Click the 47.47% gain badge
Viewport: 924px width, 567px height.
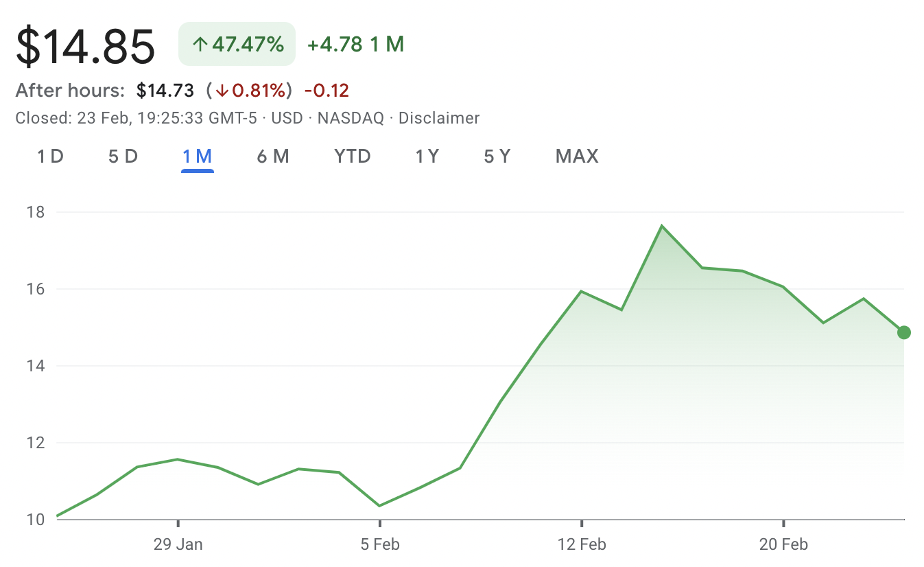tap(237, 45)
